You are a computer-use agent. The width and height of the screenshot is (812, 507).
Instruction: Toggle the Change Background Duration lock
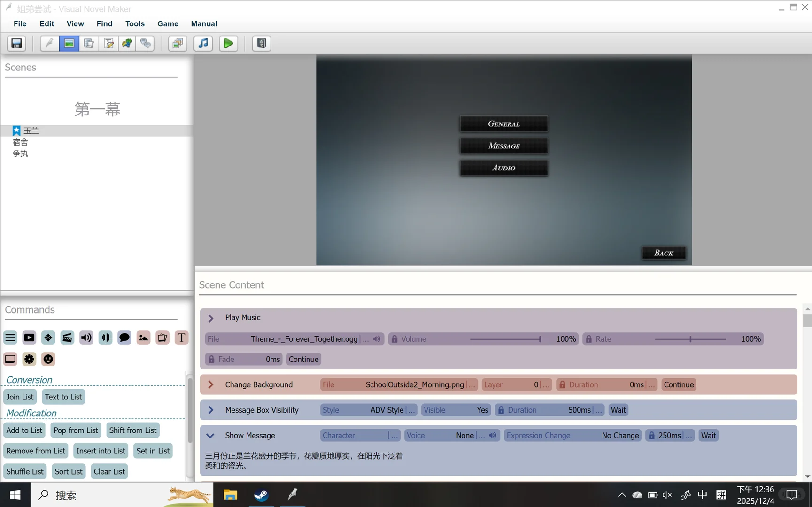(x=562, y=384)
